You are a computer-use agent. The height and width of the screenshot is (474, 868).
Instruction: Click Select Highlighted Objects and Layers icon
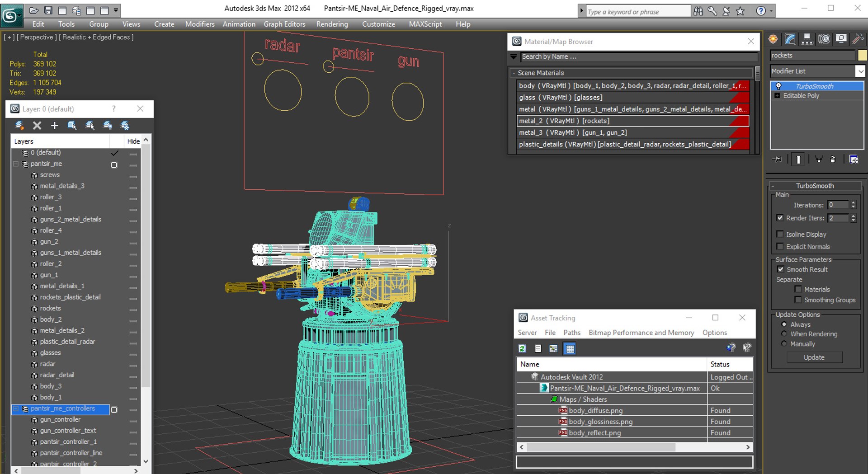coord(72,125)
